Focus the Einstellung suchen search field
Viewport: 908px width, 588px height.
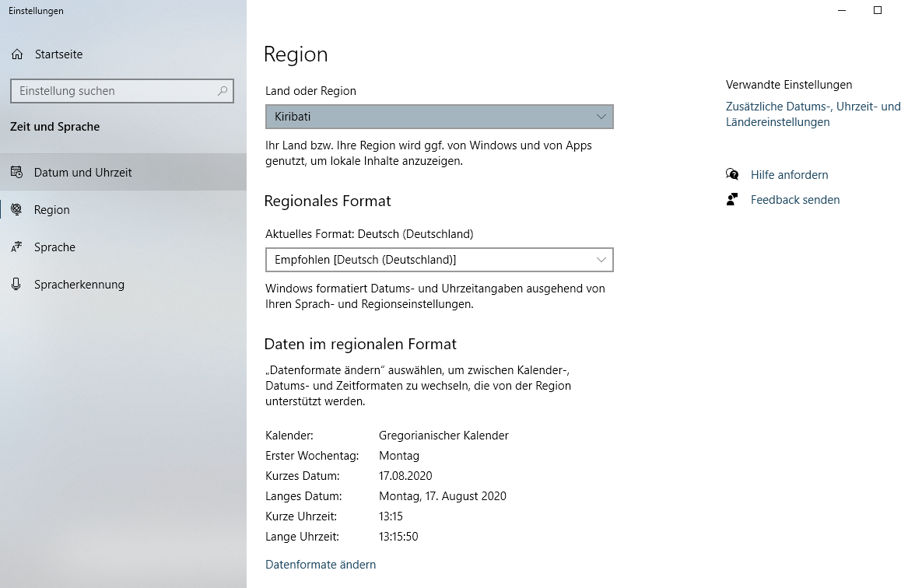click(x=122, y=91)
